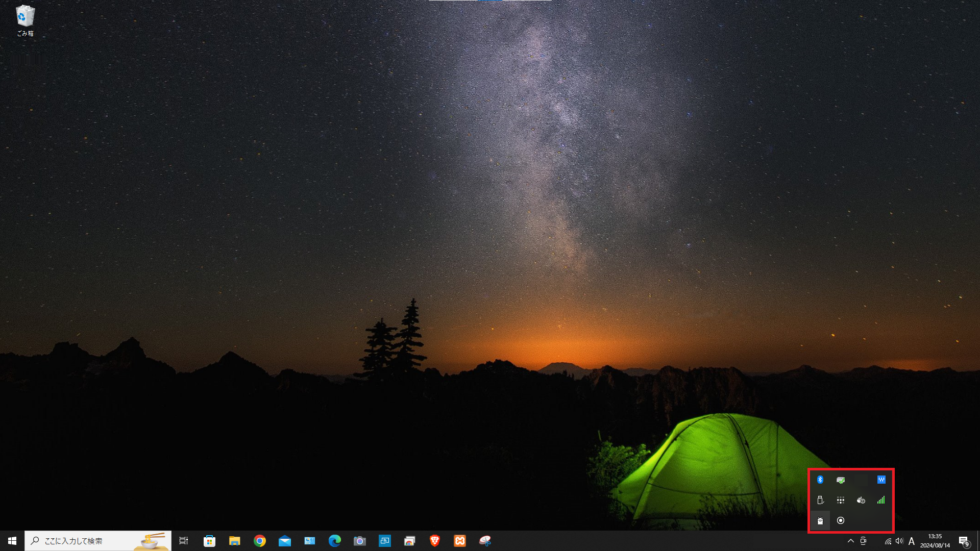Open XAMPP from the taskbar

pyautogui.click(x=460, y=541)
